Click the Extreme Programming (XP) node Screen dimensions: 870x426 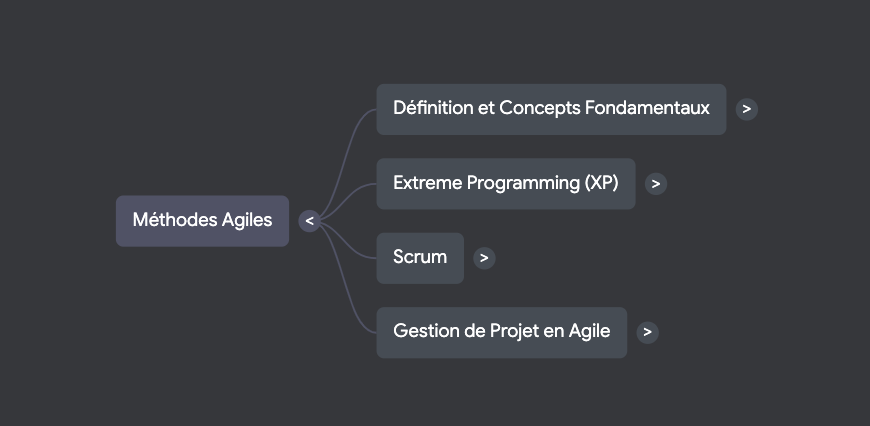coord(505,184)
